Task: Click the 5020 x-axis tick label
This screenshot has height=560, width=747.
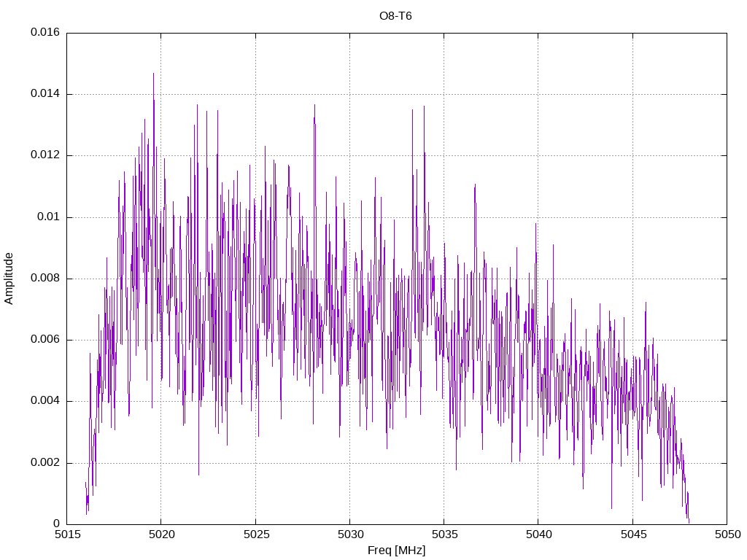Action: (x=161, y=534)
